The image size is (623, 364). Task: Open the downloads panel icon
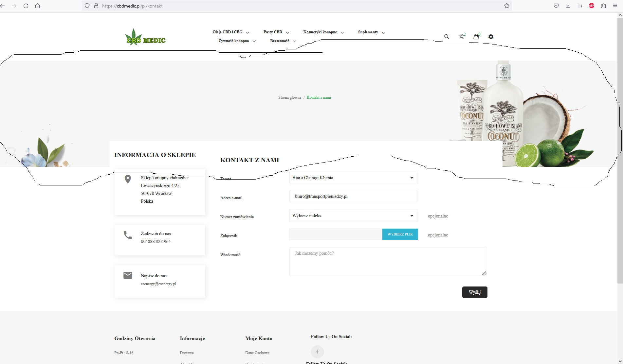(x=568, y=6)
